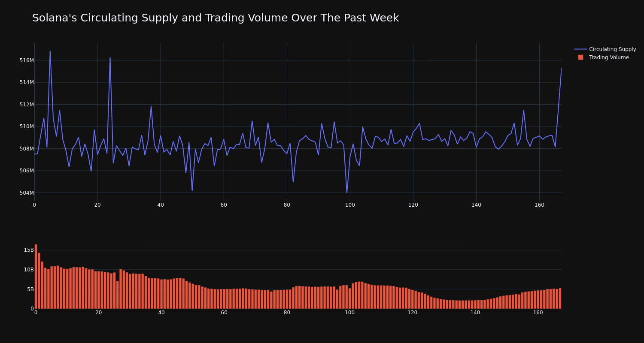The height and width of the screenshot is (343, 644).
Task: Click x-axis label 60 on supply chart
Action: (x=224, y=205)
